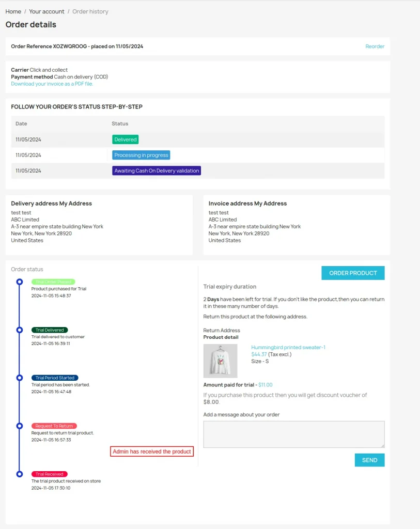Viewport: 420px width, 529px height.
Task: Open Hummingbird printed sweater-1 product link
Action: (x=288, y=347)
